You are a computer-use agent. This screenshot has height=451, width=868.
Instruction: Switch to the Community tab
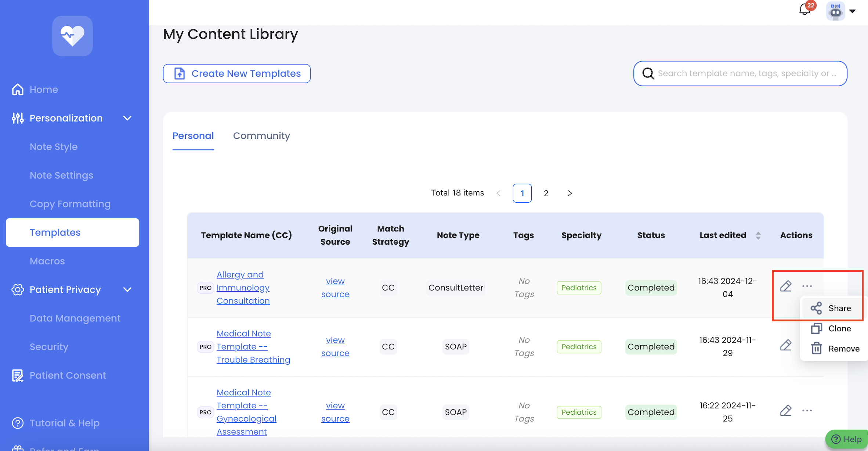pos(261,136)
